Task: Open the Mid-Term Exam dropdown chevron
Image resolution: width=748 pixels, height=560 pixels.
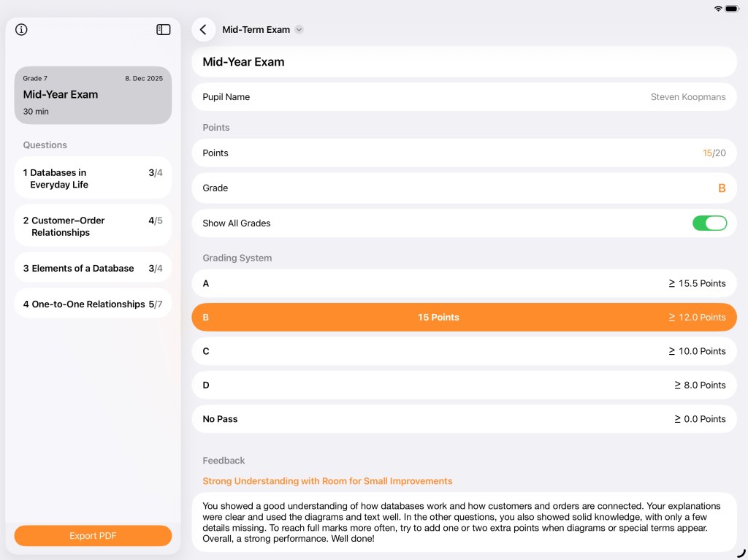Action: 299,30
